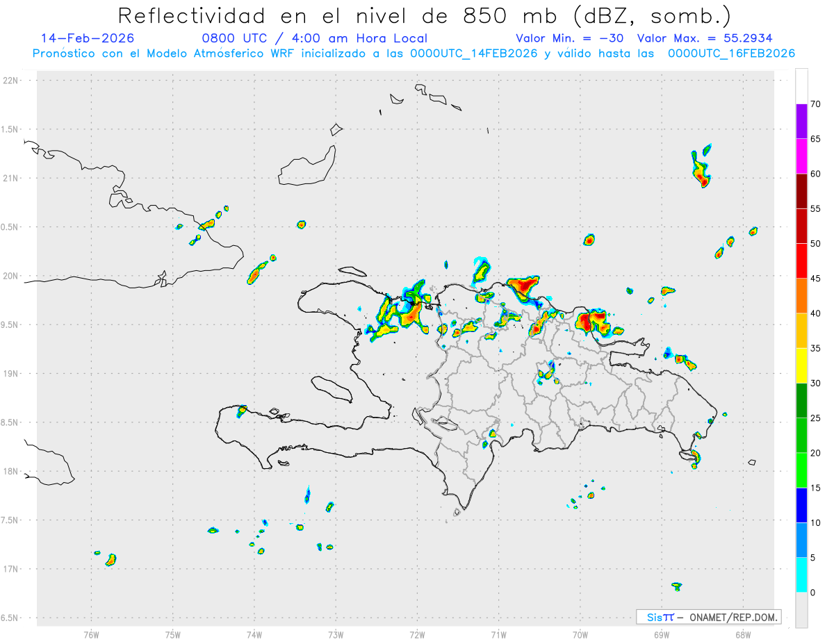This screenshot has width=834, height=644.
Task: Click the date '14-Feb-2026'
Action: [x=88, y=38]
